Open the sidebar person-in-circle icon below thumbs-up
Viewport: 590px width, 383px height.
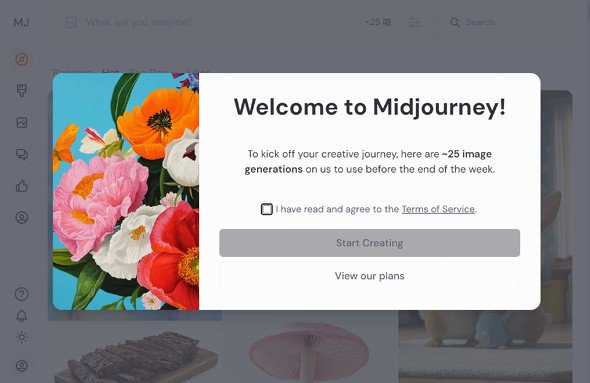(22, 217)
